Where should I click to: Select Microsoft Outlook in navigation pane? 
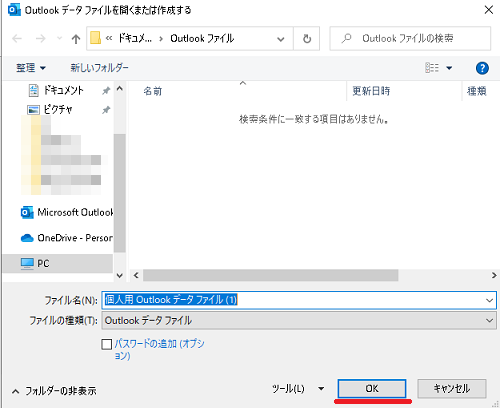click(67, 212)
